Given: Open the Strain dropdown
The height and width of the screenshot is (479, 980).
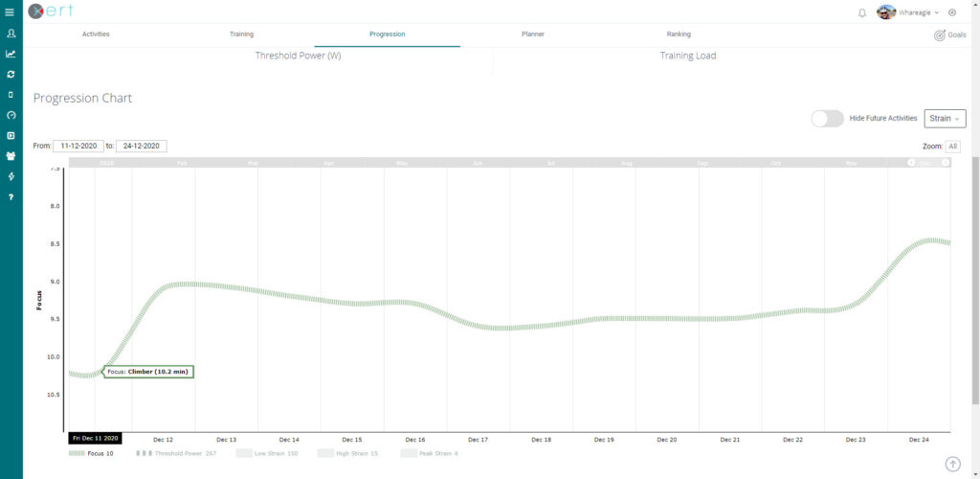Looking at the screenshot, I should click(945, 118).
